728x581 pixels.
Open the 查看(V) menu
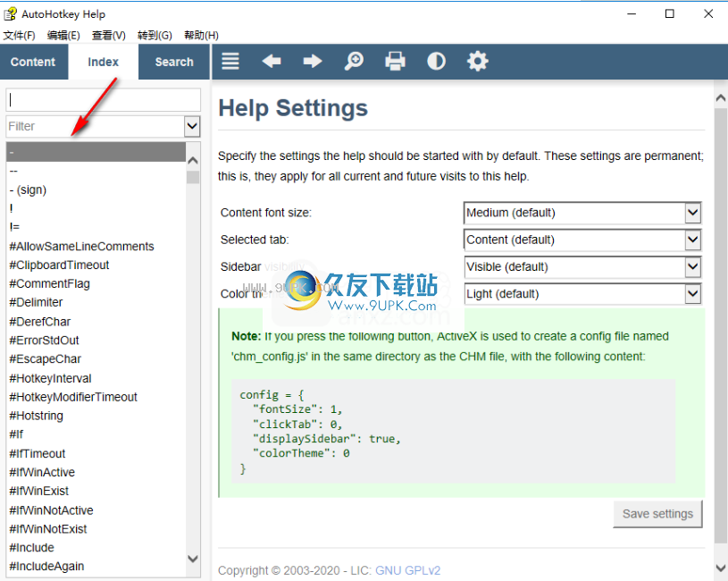coord(109,35)
